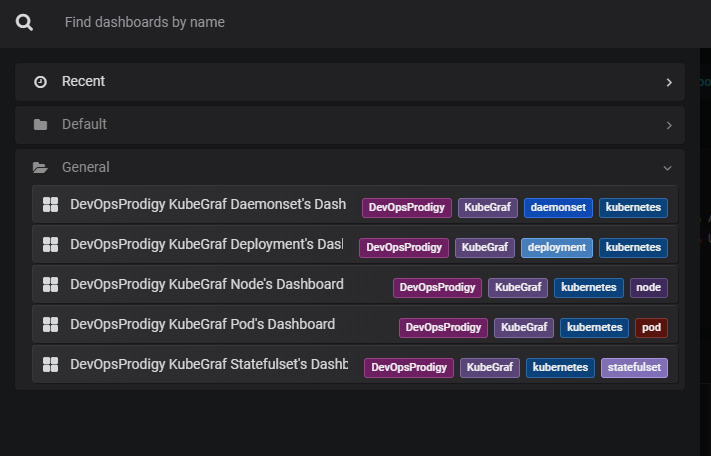This screenshot has height=456, width=711.
Task: Select the statefulset tag
Action: [634, 368]
